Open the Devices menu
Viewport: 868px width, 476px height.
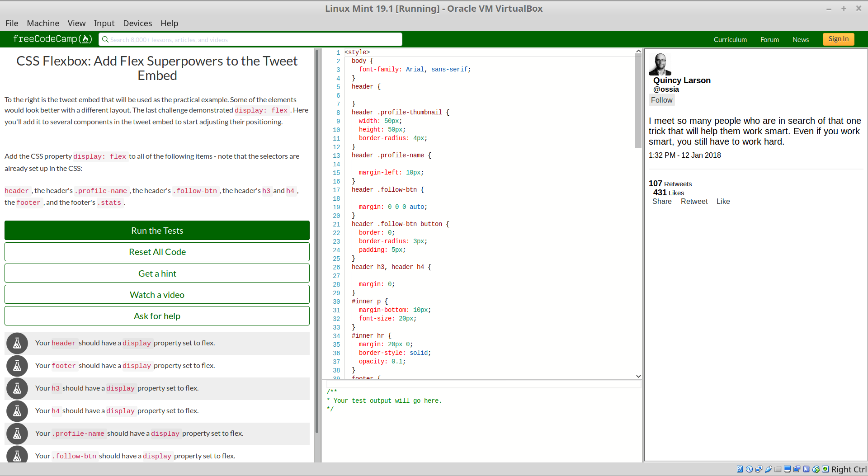coord(137,23)
